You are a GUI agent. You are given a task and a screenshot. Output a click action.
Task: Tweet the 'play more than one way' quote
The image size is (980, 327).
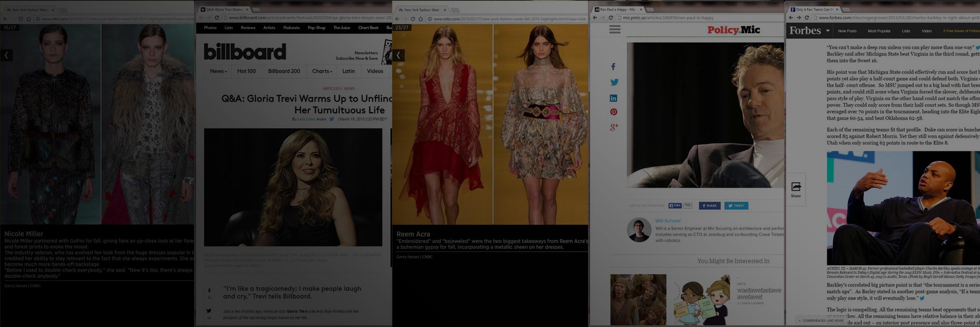977,48
